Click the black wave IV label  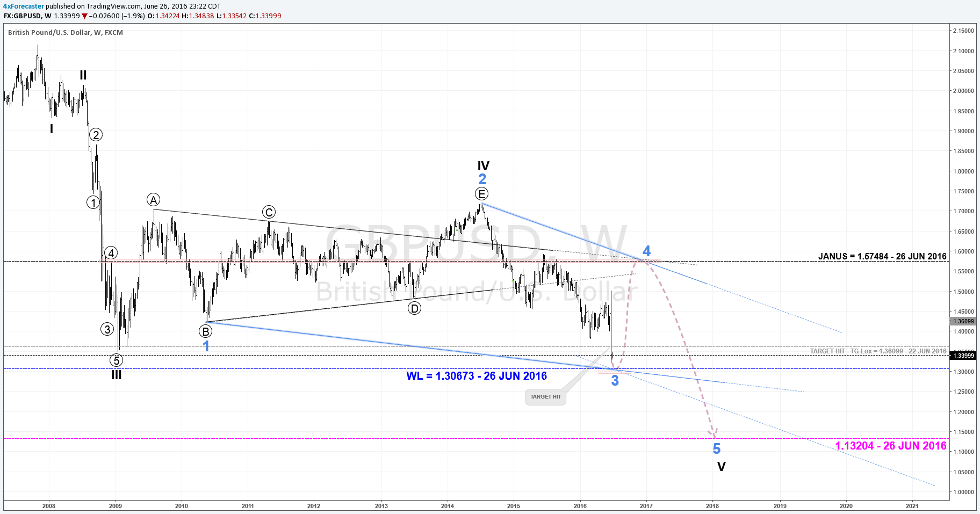coord(484,166)
